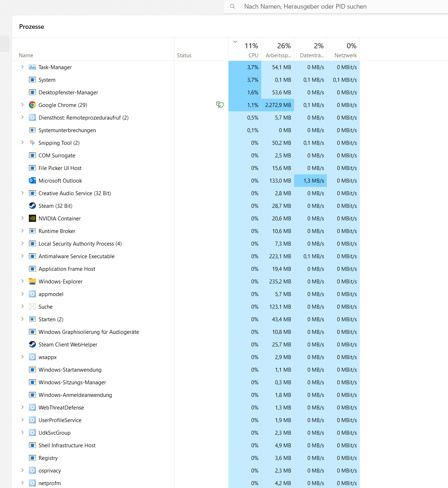Expand the NVIDIA Container group

click(22, 218)
